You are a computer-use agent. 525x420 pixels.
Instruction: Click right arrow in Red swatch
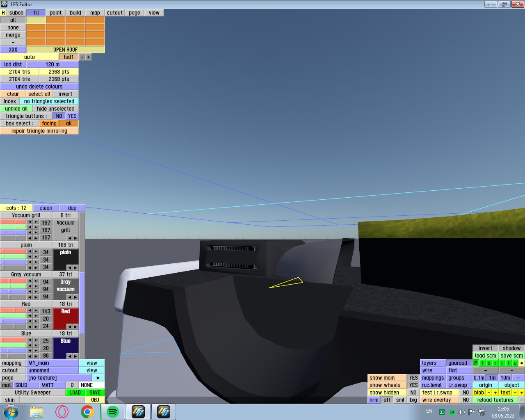click(75, 326)
